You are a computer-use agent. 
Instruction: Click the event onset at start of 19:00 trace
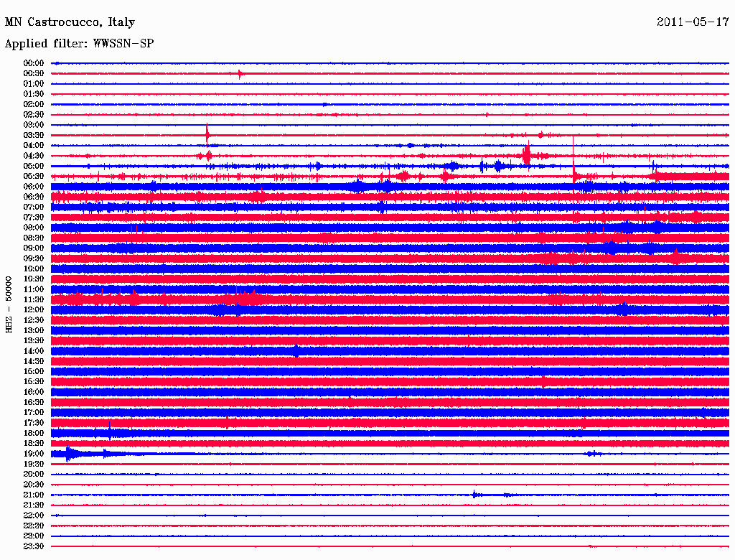click(69, 454)
